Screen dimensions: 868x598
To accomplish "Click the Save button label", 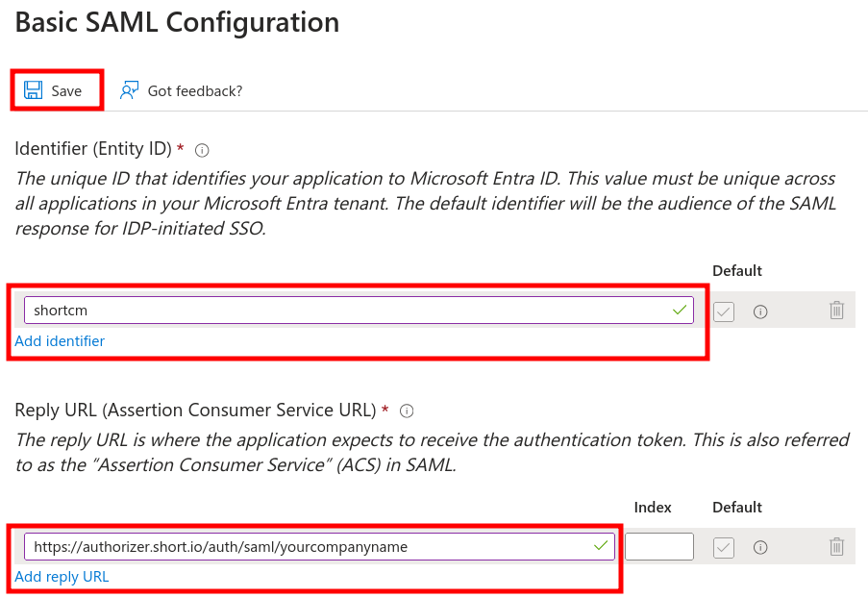I will 66,91.
